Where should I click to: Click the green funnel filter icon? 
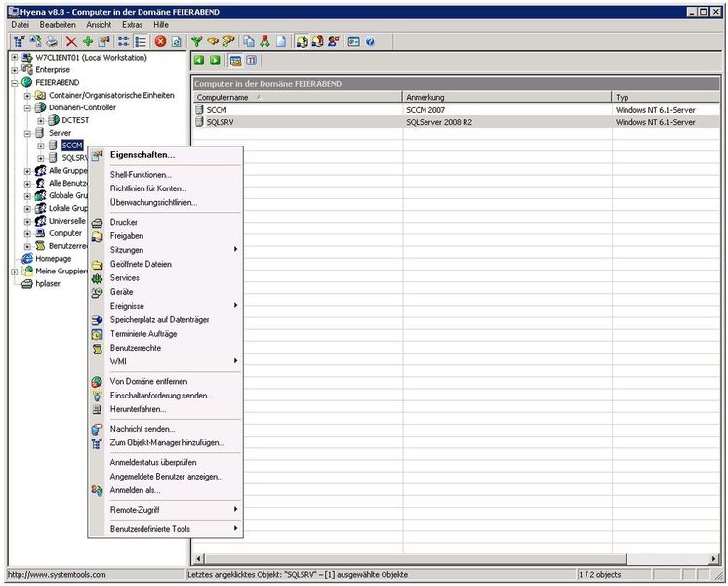point(197,42)
